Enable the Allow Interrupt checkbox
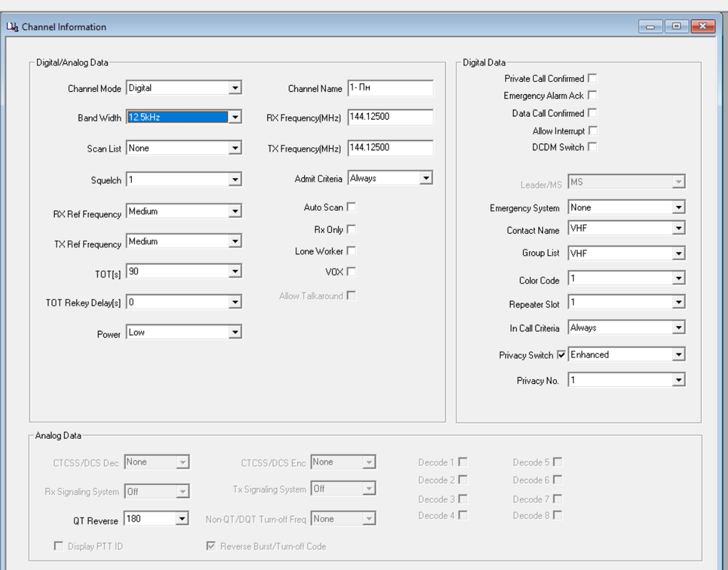 pos(593,131)
